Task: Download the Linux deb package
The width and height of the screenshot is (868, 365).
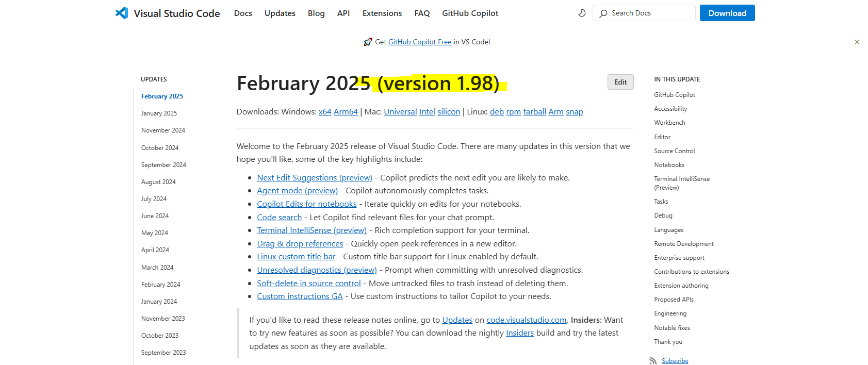Action: point(497,112)
